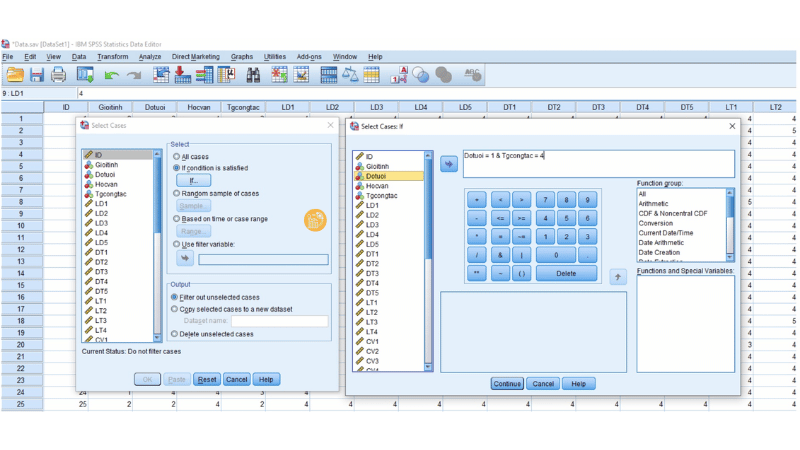This screenshot has height=450, width=800.
Task: Click the Undo arrow in toolbar
Action: click(x=110, y=75)
